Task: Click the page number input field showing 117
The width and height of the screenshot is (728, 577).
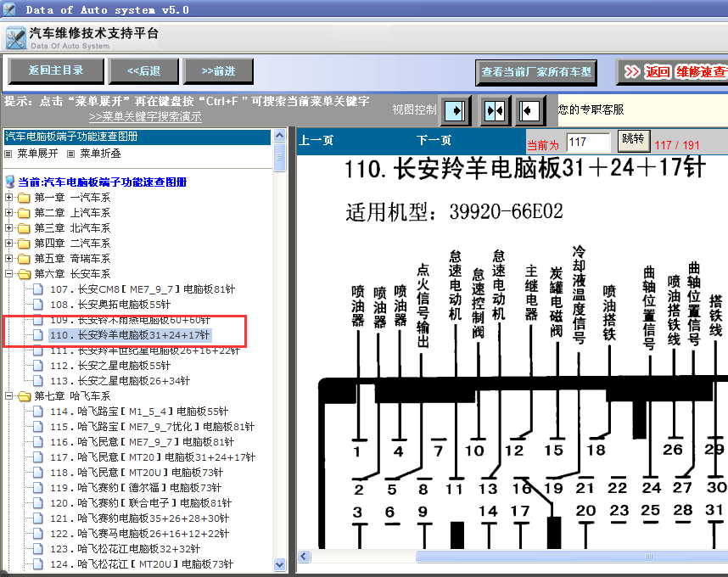Action: point(588,142)
